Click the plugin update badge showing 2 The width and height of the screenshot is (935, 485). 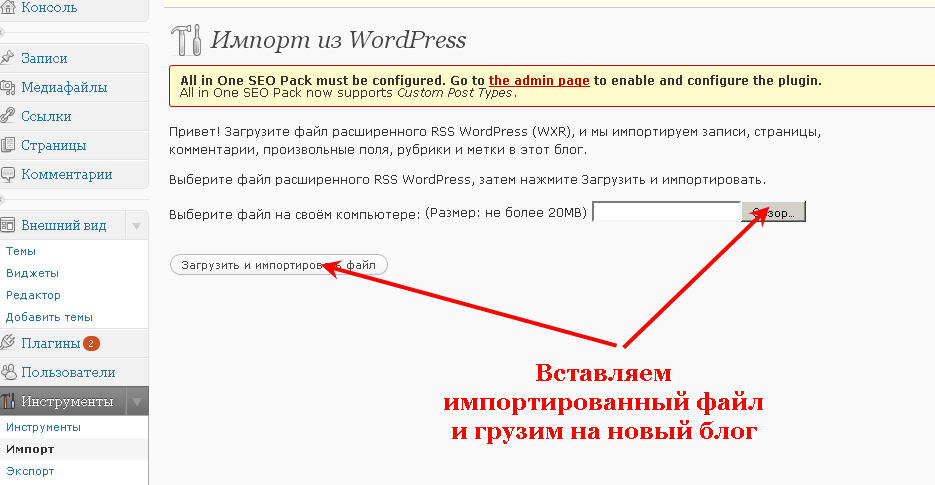(x=91, y=344)
